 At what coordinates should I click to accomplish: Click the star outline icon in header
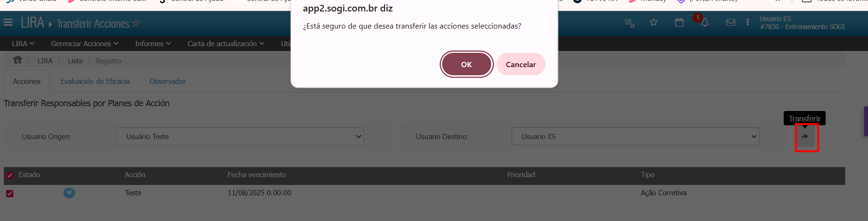(x=654, y=22)
